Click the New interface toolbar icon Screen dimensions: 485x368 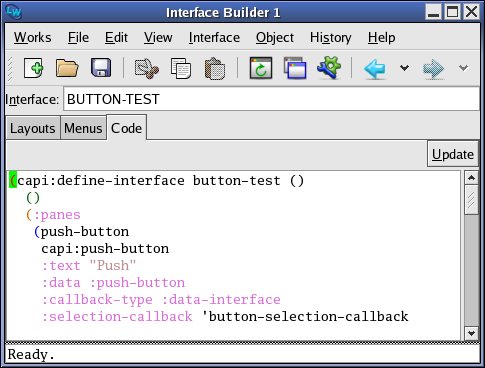pyautogui.click(x=33, y=68)
